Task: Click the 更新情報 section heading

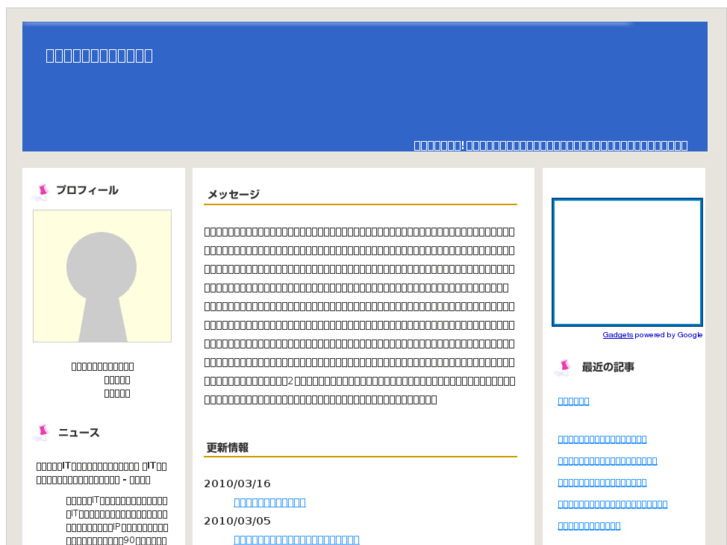Action: point(227,448)
